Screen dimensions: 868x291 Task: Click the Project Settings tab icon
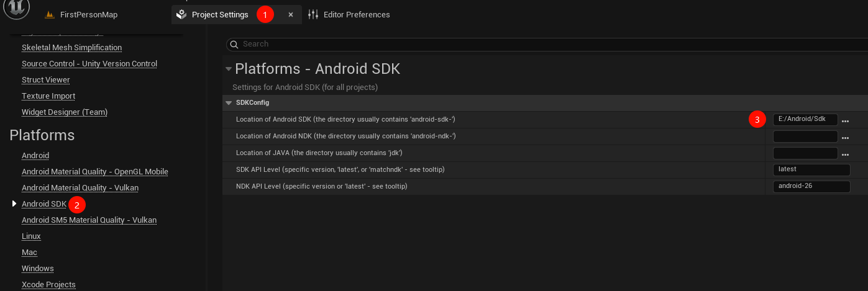point(181,14)
